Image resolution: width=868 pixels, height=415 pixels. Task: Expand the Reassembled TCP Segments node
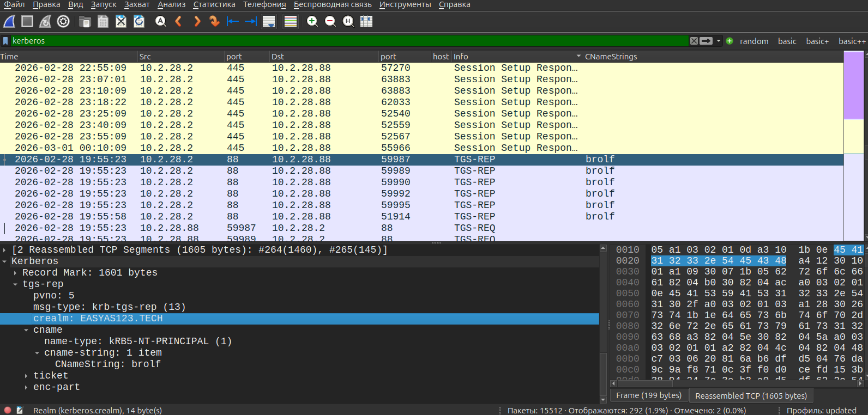pyautogui.click(x=4, y=250)
